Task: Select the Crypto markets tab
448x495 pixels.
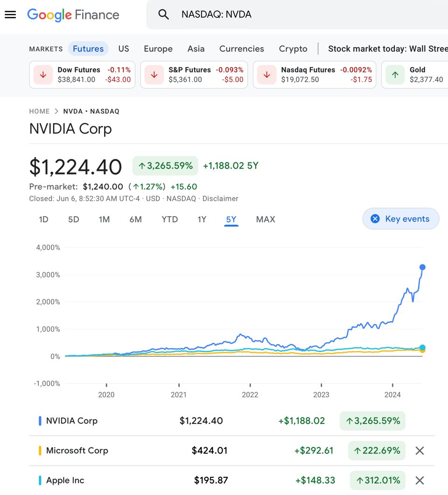Action: pyautogui.click(x=293, y=49)
